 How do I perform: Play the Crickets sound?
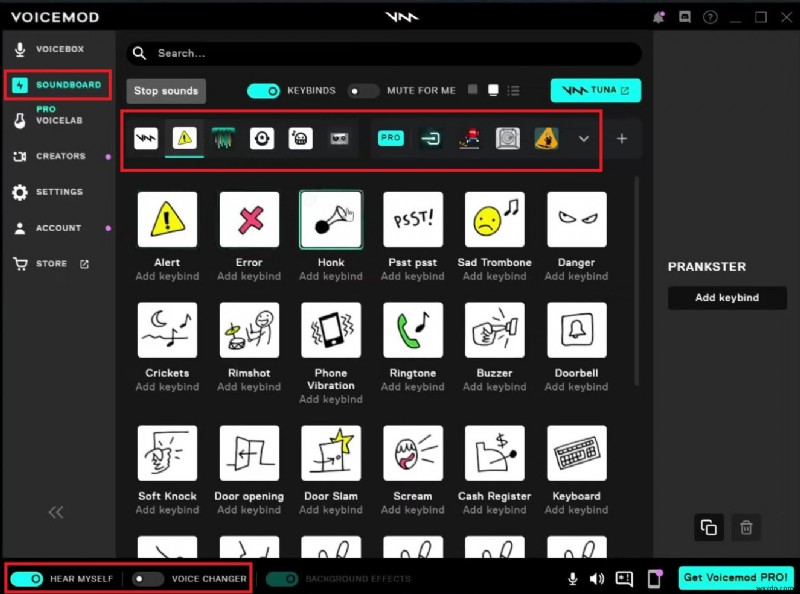click(x=167, y=330)
